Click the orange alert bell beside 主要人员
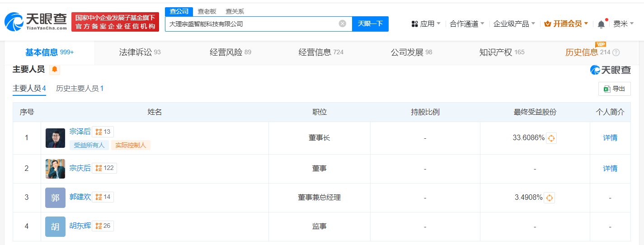Image resolution: width=644 pixels, height=245 pixels. (55, 69)
